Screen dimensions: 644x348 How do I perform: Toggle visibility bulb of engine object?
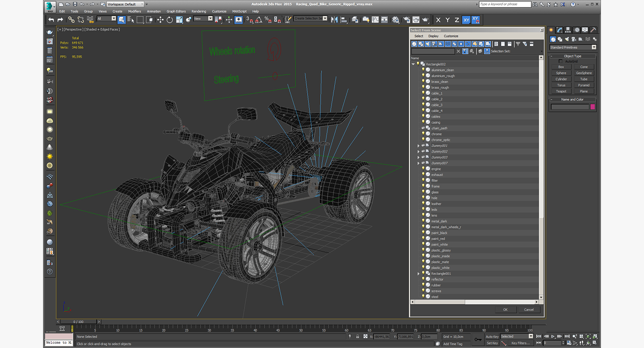(423, 169)
